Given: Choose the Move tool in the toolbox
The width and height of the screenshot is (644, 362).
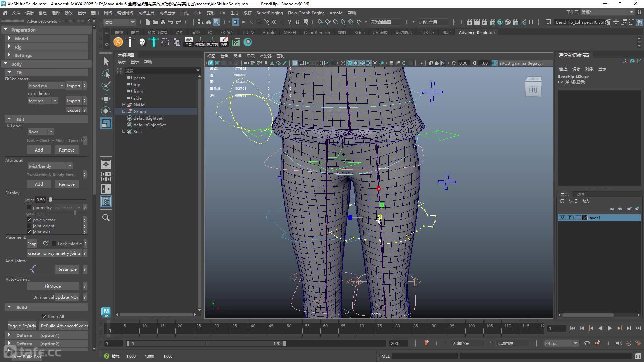Looking at the screenshot, I should [106, 99].
